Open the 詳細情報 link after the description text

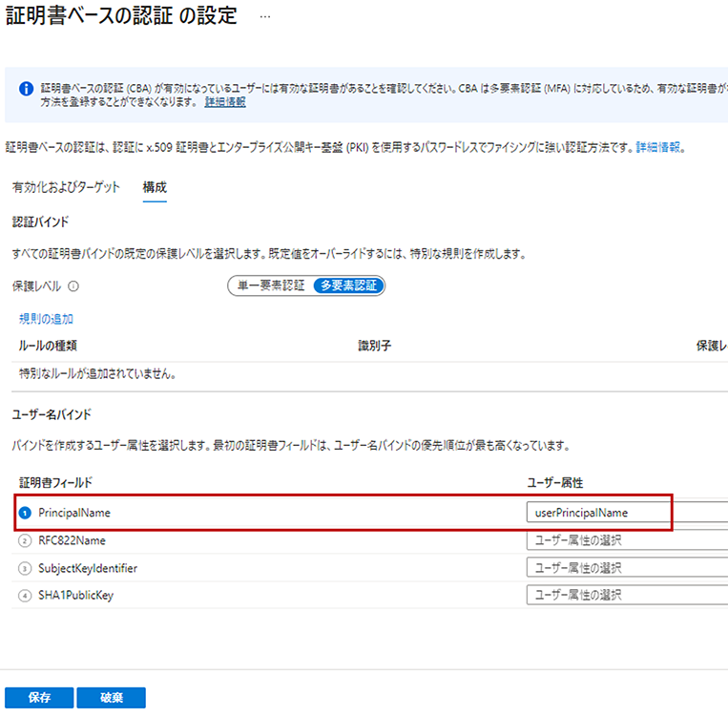click(x=660, y=148)
